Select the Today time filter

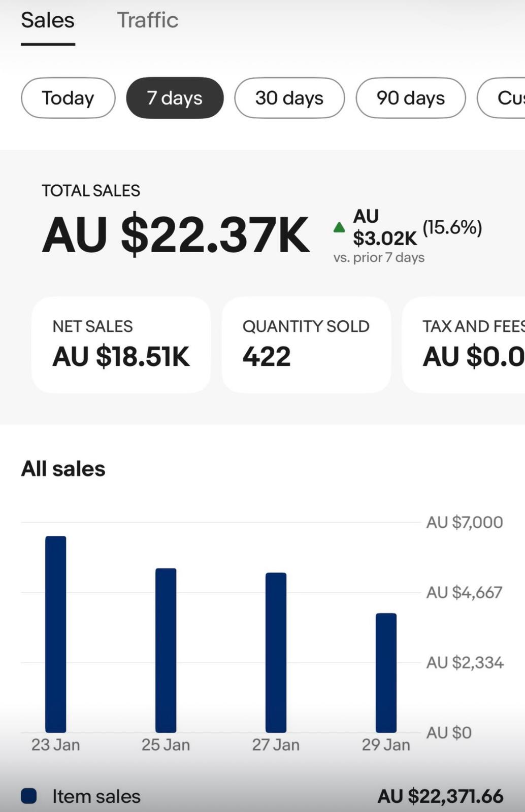point(68,98)
